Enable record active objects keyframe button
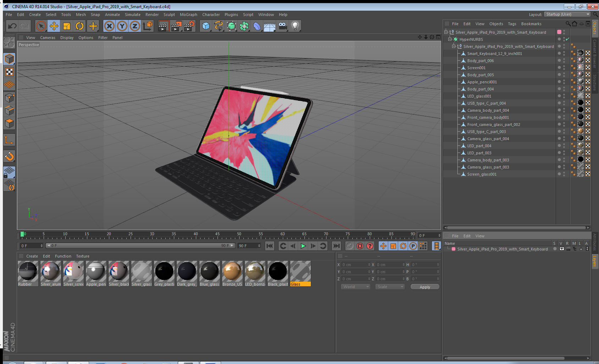599x364 pixels. pos(350,246)
